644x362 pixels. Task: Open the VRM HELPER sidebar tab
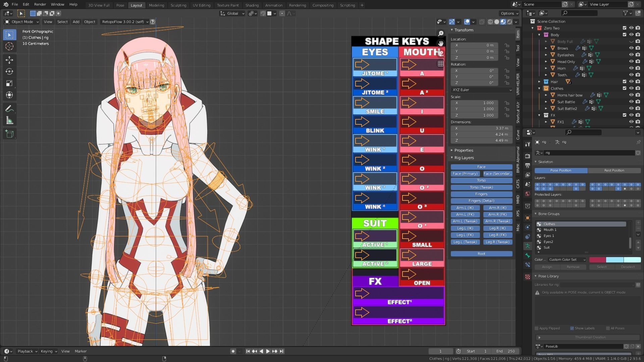click(x=518, y=84)
